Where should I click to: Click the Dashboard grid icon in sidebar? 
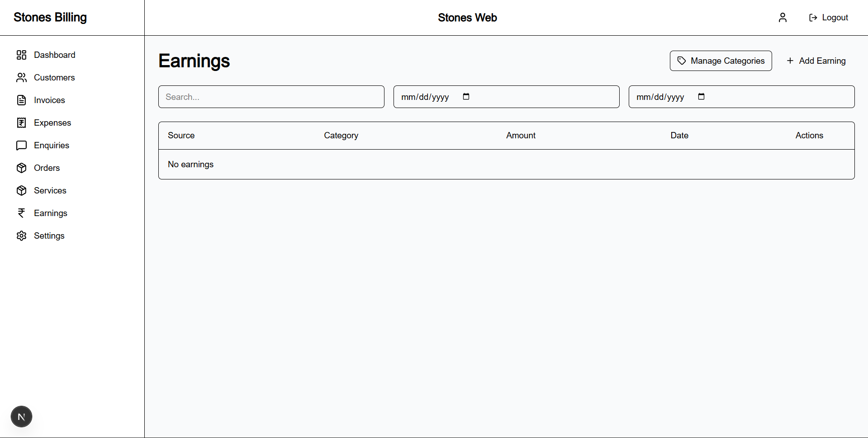[21, 55]
